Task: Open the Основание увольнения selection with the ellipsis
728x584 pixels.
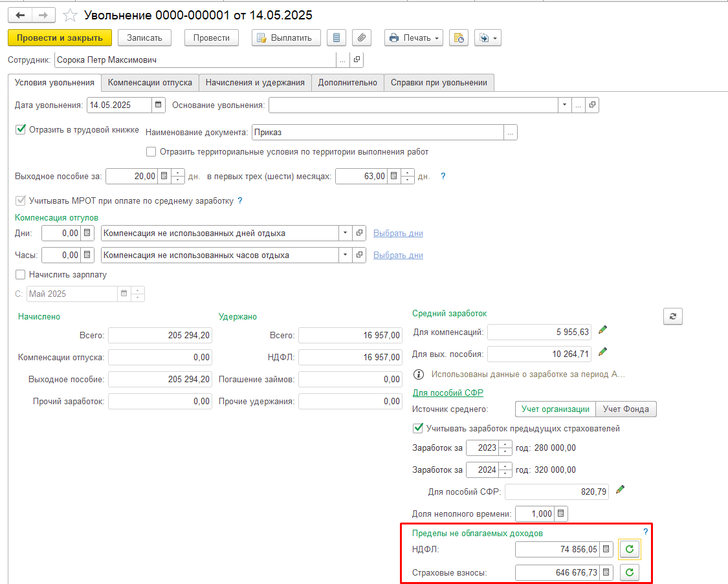Action: coord(578,105)
